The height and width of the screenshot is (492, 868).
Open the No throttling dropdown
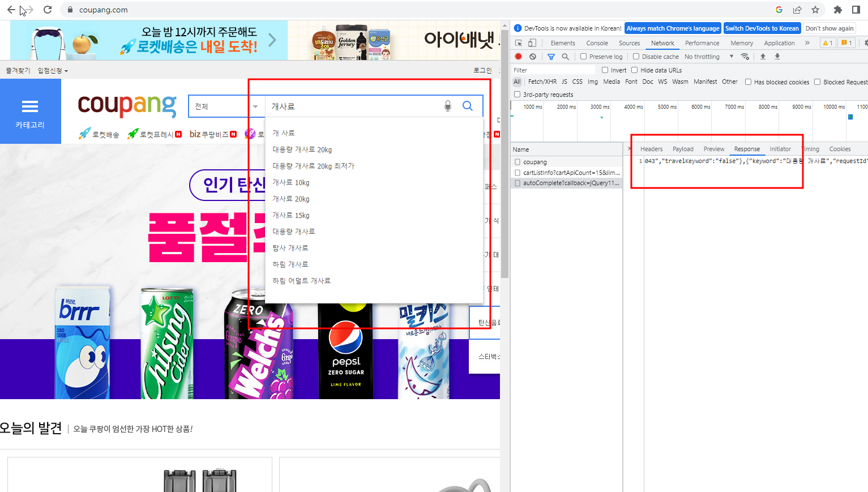[709, 57]
